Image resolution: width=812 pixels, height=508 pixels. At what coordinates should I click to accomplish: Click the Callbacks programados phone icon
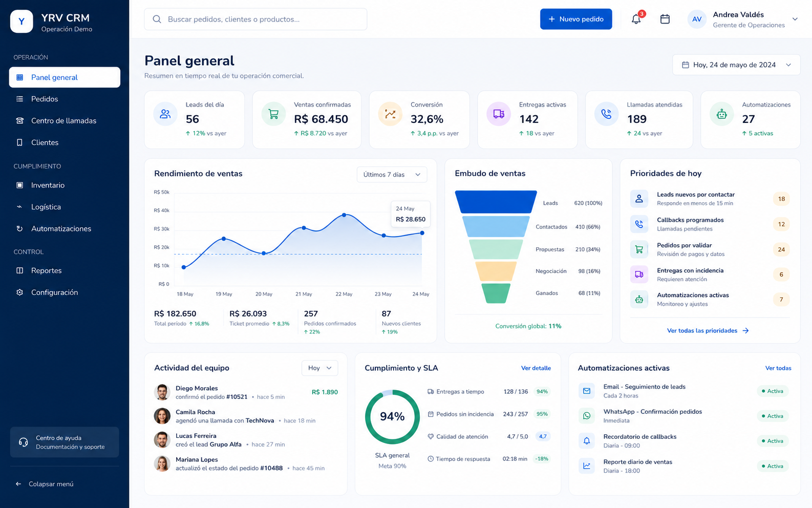639,224
